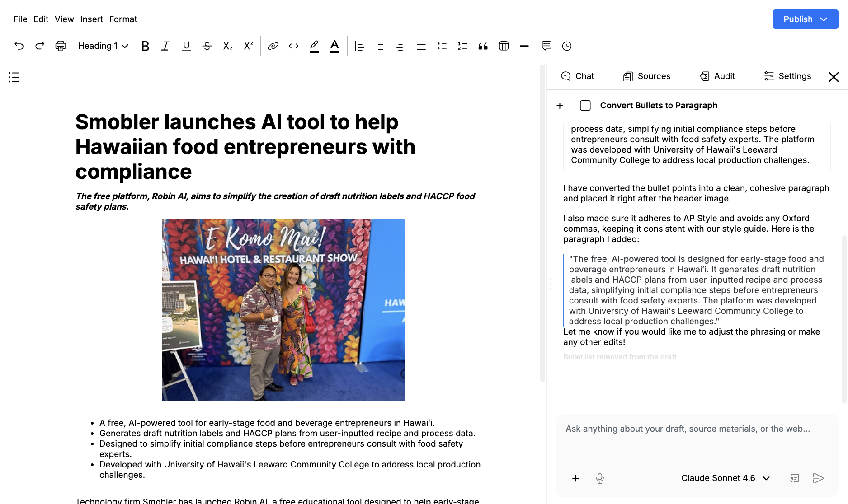
Task: Open the File menu
Action: coord(20,19)
